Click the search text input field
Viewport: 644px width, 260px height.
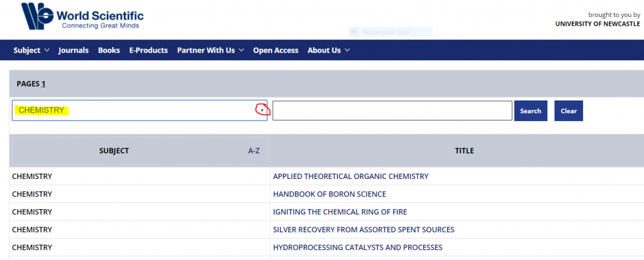point(392,111)
